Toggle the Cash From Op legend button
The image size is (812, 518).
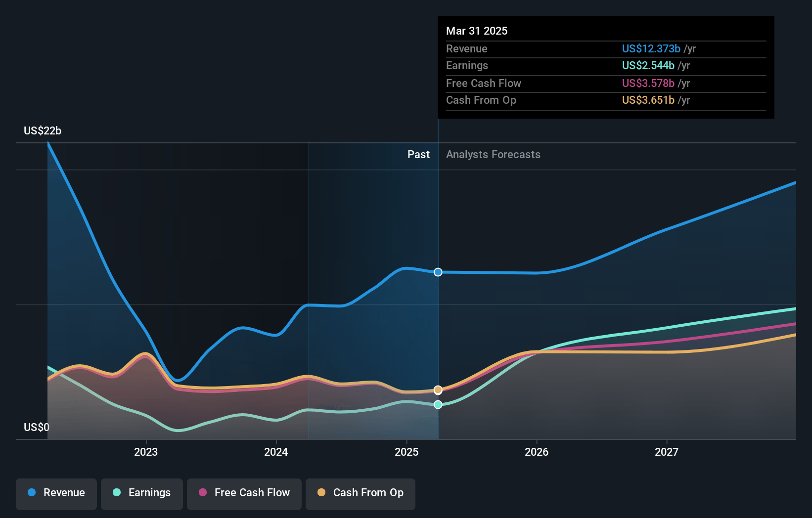pyautogui.click(x=361, y=494)
